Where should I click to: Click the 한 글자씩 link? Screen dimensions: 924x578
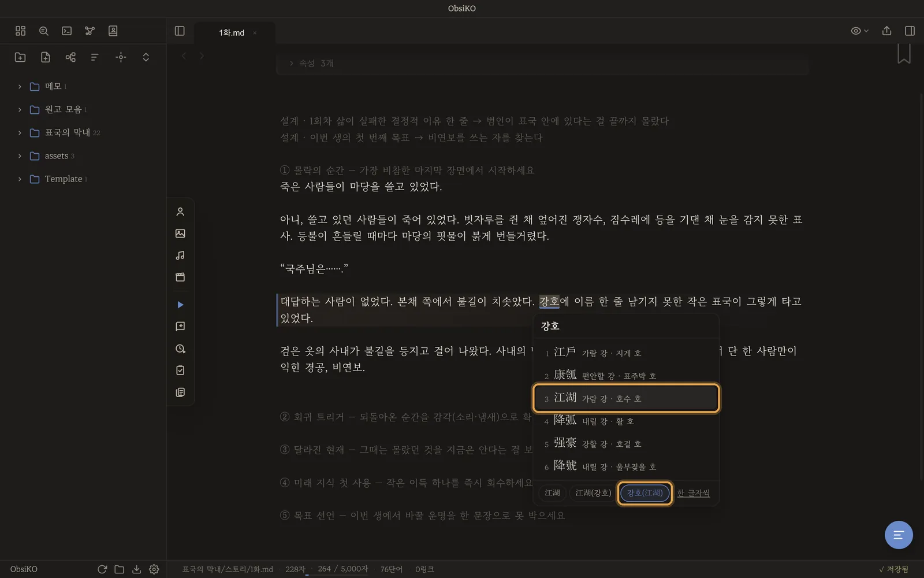(693, 493)
